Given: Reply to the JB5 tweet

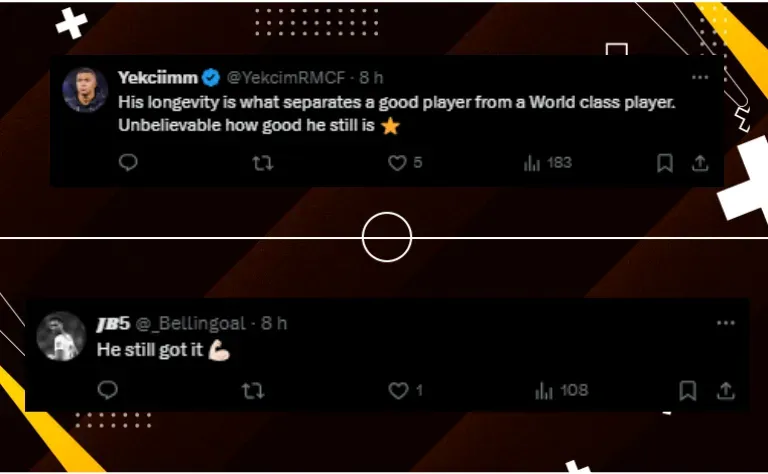Looking at the screenshot, I should point(108,390).
